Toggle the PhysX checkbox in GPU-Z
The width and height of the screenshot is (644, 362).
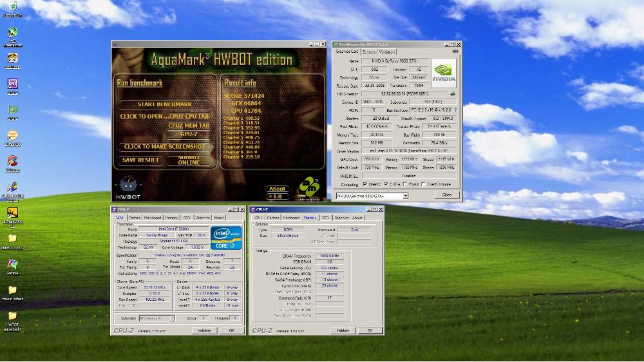point(405,184)
